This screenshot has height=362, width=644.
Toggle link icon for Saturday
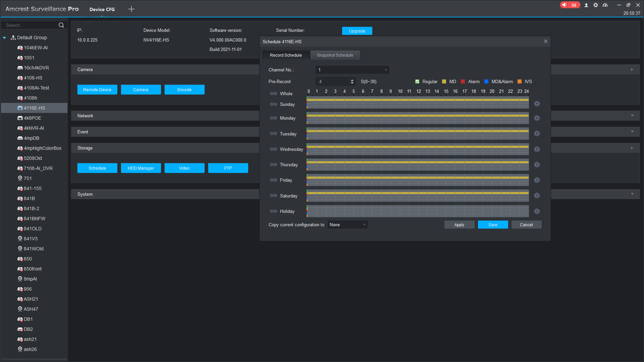(x=273, y=195)
